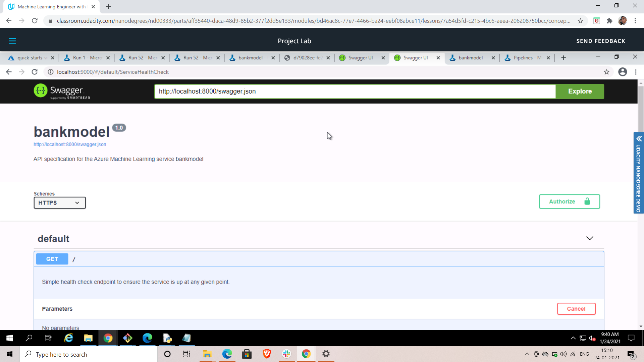Click the inner browser reload icon
The image size is (644, 362).
click(x=35, y=72)
